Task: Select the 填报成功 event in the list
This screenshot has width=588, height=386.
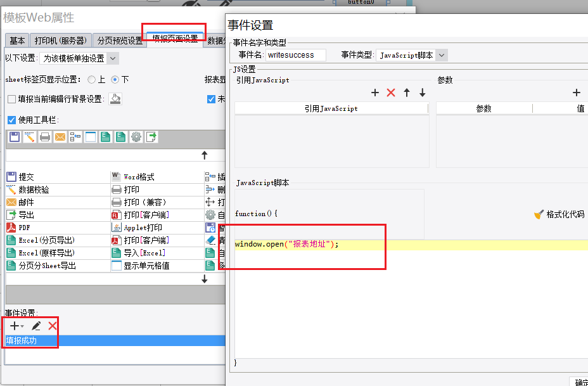Action: coord(115,340)
